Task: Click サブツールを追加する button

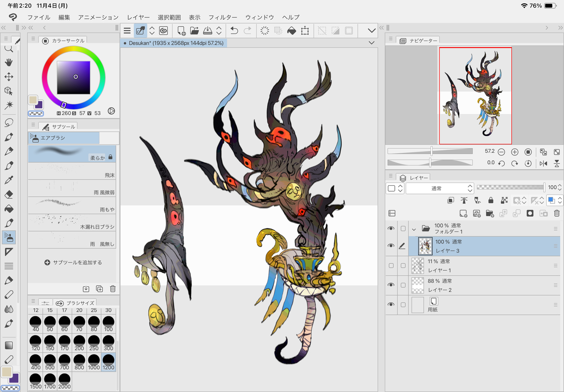Action: click(x=73, y=262)
